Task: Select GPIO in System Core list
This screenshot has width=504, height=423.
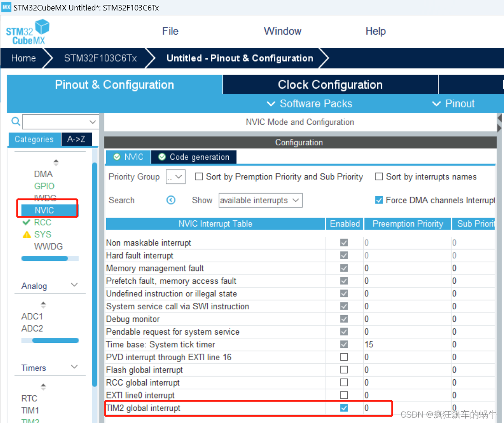Action: pyautogui.click(x=44, y=186)
